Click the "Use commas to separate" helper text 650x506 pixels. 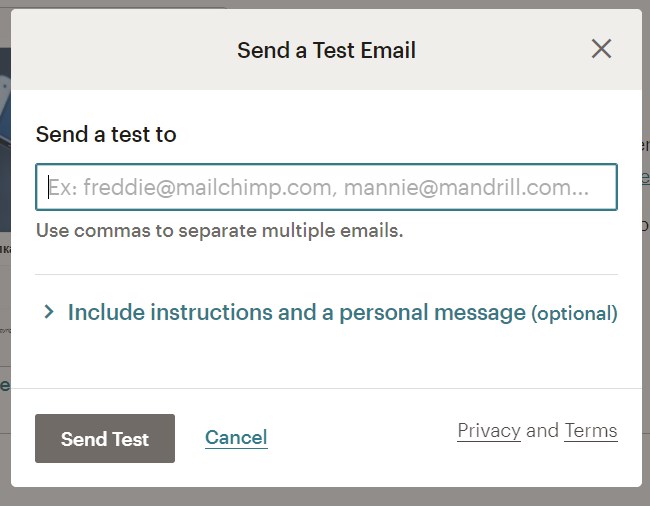(219, 231)
